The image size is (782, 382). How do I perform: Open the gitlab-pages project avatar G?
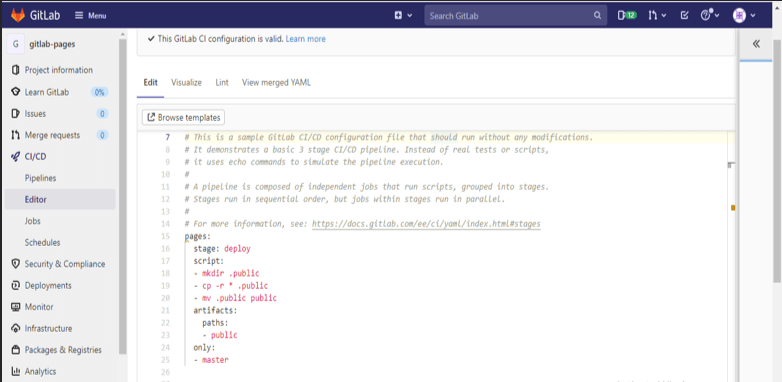click(x=15, y=44)
